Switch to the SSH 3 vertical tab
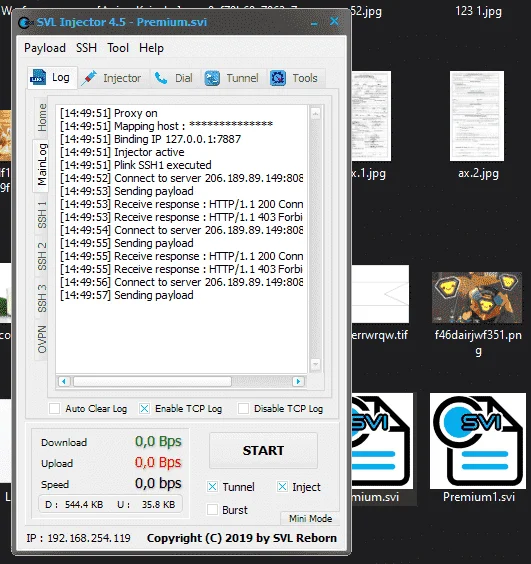This screenshot has width=531, height=564. (42, 298)
